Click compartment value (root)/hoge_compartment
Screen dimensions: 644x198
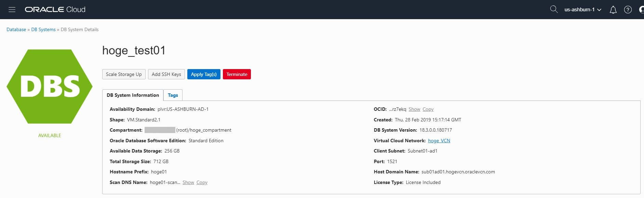click(204, 130)
